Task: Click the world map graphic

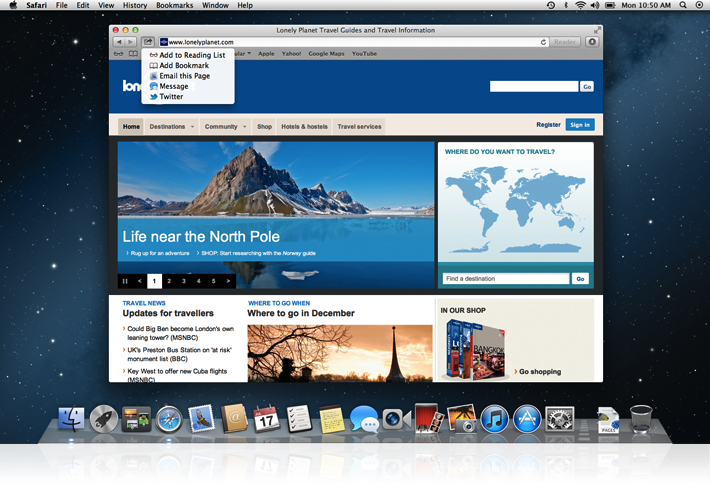Action: (515, 210)
